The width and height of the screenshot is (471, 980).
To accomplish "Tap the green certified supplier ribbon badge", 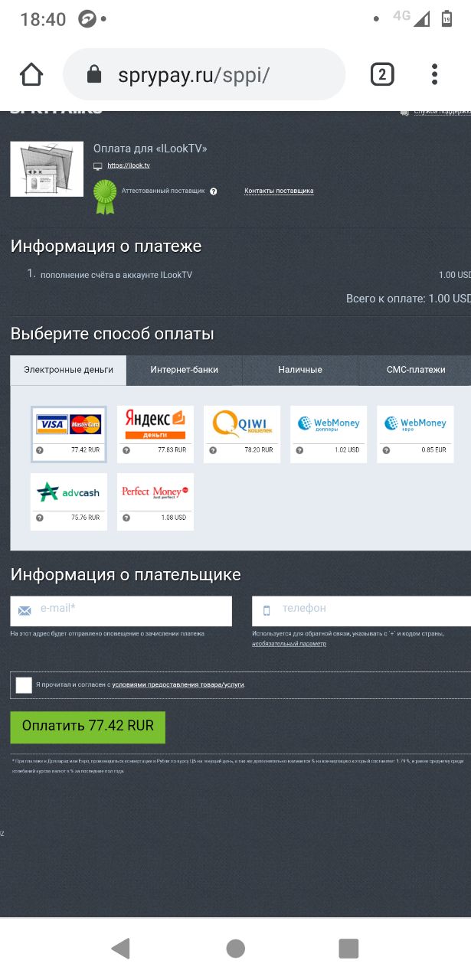I will [104, 197].
